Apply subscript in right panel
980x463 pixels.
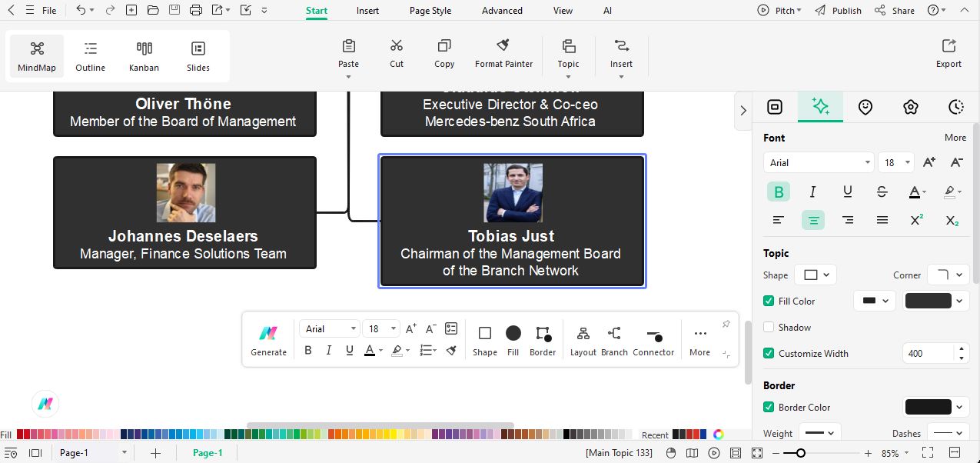point(952,220)
